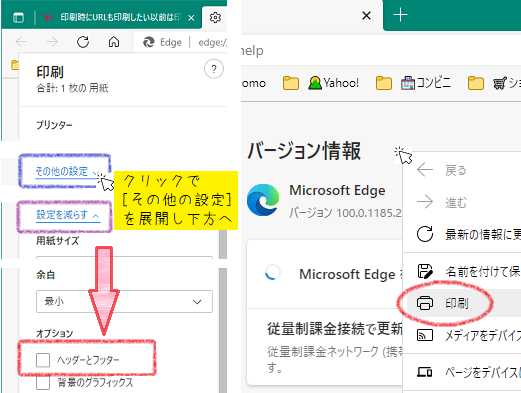Open the tab actions menu icon

point(18,17)
